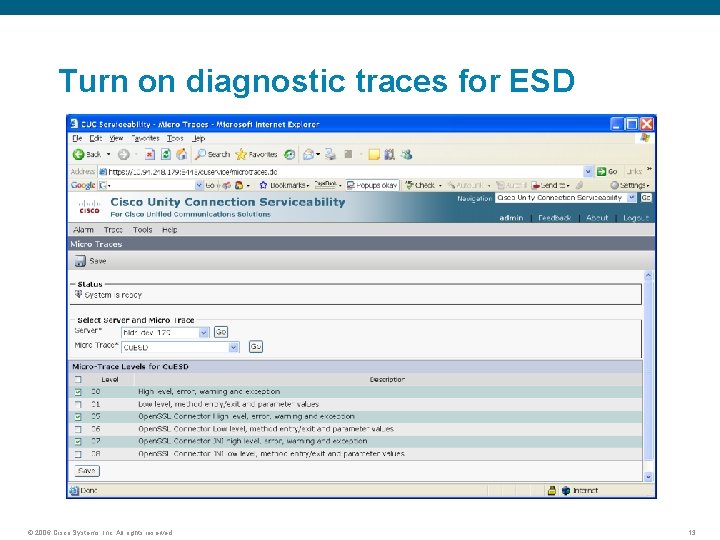The image size is (720, 540).
Task: Click the Cisco logo
Action: point(89,207)
